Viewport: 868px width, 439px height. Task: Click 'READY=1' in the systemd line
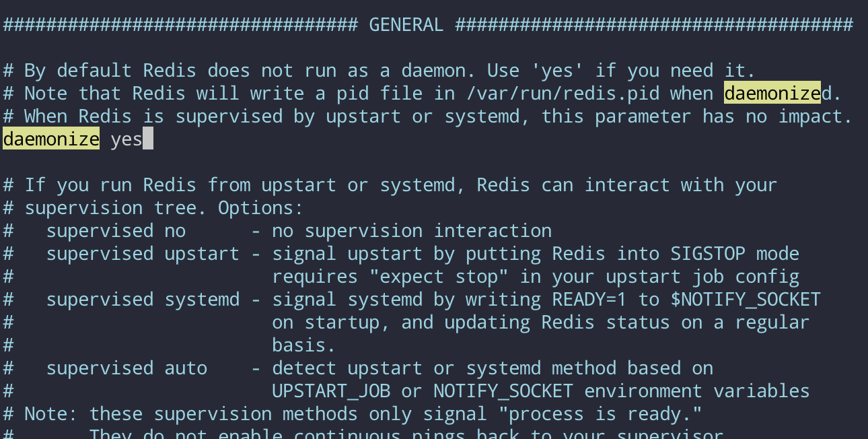click(589, 300)
